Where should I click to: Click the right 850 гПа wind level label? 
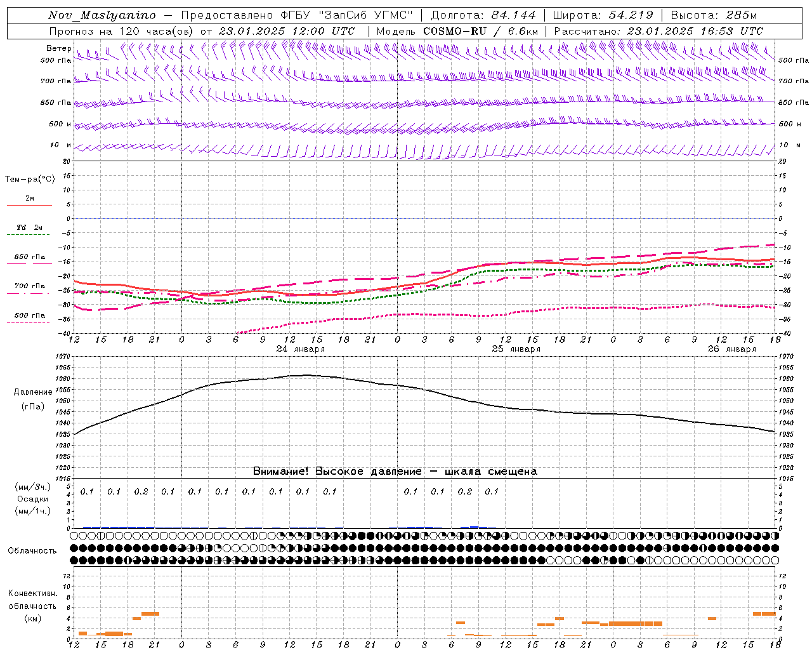794,102
